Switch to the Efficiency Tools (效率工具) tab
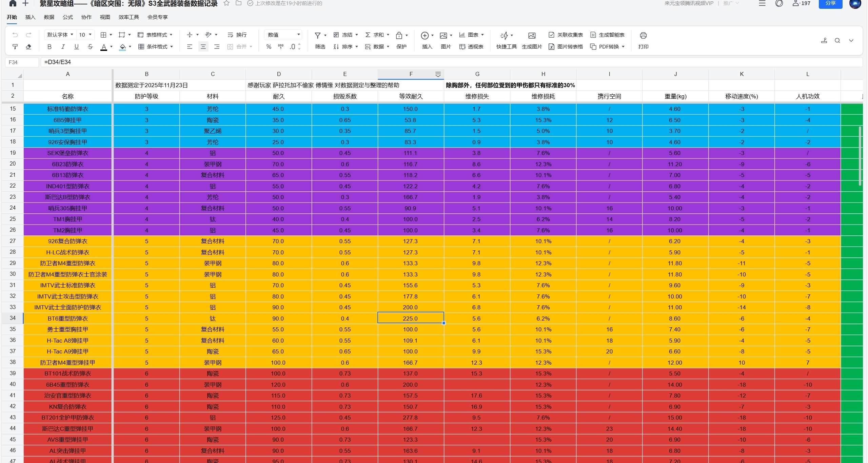This screenshot has height=463, width=868. [x=129, y=17]
